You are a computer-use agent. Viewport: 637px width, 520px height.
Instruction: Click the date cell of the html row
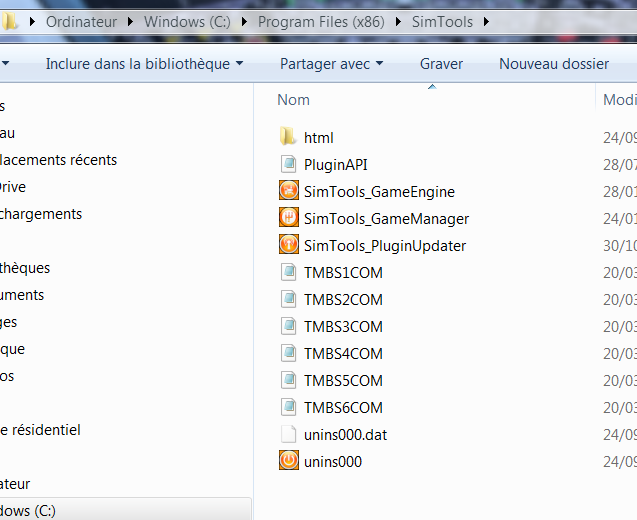click(x=620, y=138)
